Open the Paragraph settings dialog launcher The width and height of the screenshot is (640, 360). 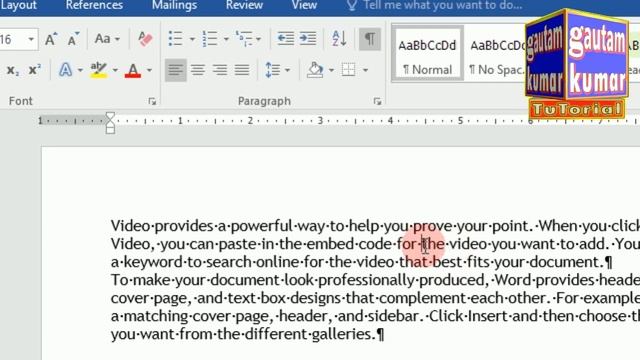click(x=377, y=101)
